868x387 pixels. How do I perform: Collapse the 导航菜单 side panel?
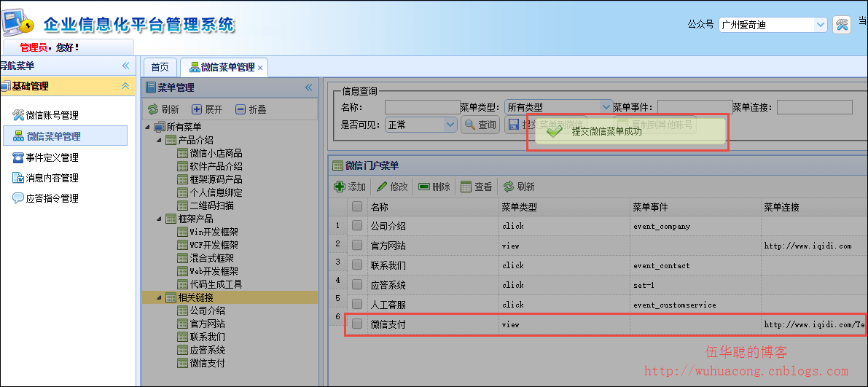point(125,66)
